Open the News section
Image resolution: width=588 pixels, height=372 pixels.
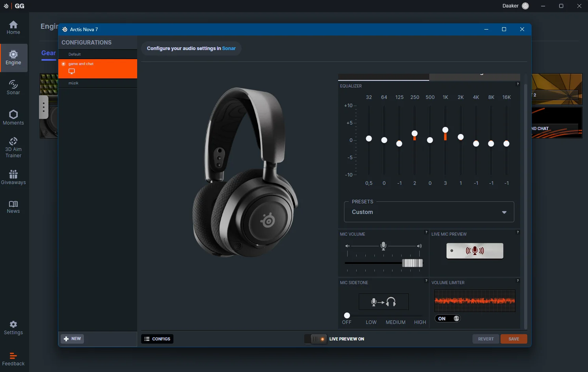[13, 207]
